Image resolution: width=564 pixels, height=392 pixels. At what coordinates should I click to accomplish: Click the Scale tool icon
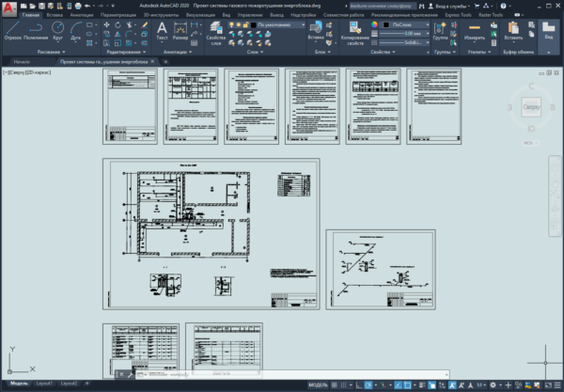click(x=117, y=43)
